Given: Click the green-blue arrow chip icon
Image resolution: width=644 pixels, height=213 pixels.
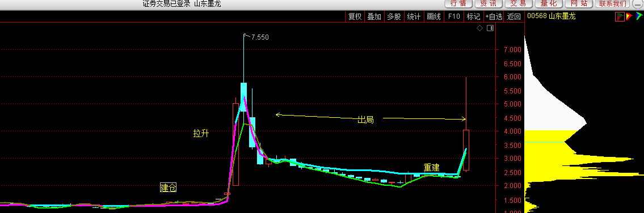Looking at the screenshot, I should pos(639,16).
